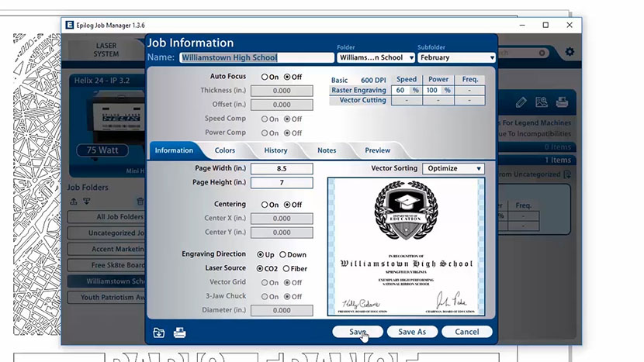The image size is (644, 362).
Task: Enable Centering with the On option
Action: 265,205
